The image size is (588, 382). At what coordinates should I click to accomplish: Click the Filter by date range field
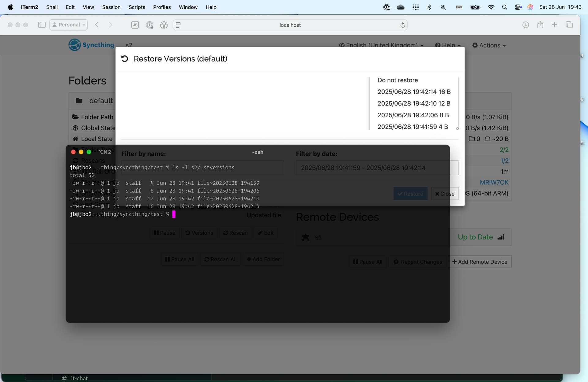[377, 168]
